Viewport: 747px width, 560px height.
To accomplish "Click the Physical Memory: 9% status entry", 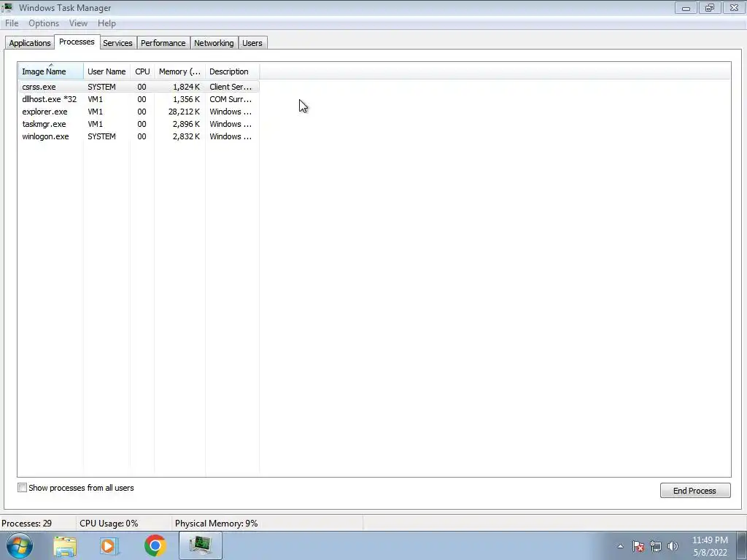I will pyautogui.click(x=216, y=524).
